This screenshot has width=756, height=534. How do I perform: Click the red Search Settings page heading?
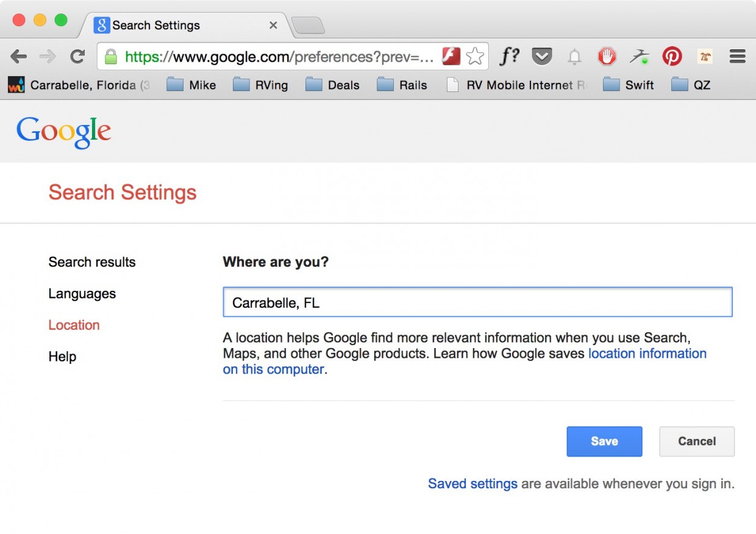[123, 193]
